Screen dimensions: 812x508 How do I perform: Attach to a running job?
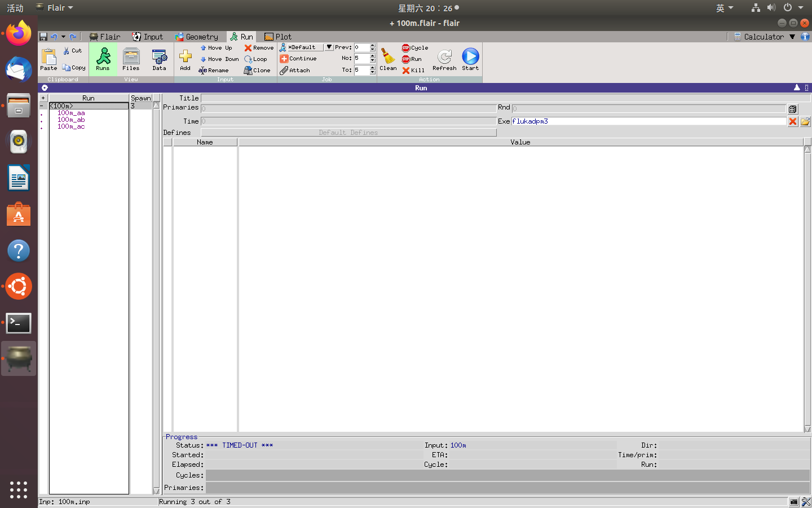pos(295,71)
